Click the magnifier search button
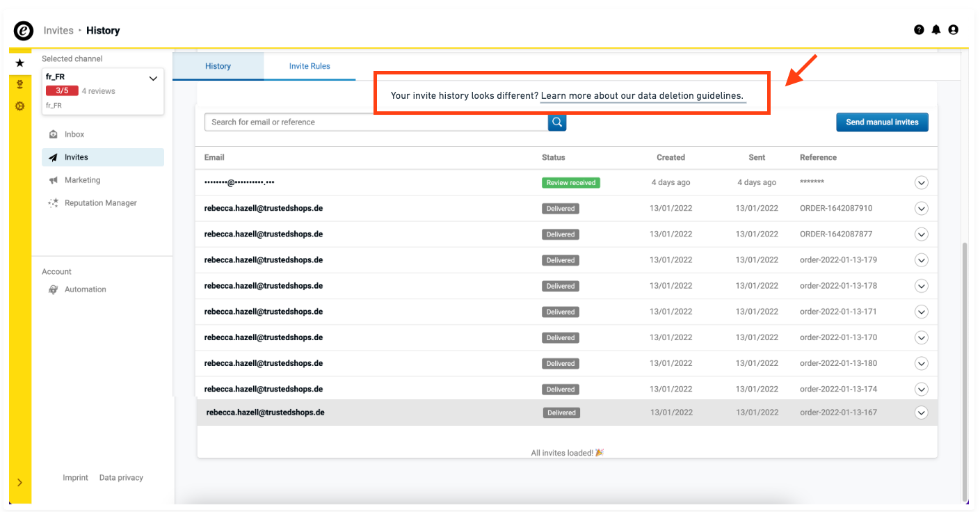Screen dimensions: 980x512 click(557, 122)
